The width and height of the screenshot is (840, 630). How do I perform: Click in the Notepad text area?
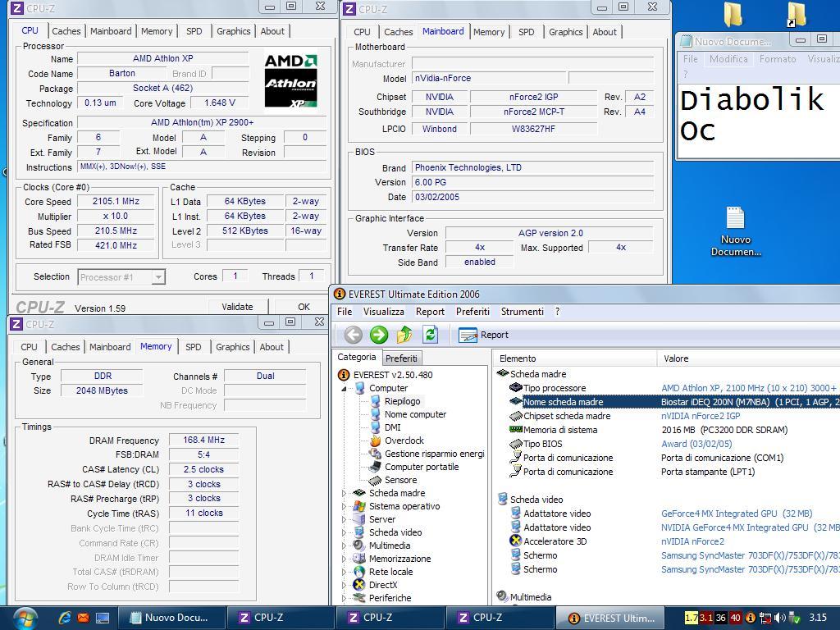click(759, 121)
